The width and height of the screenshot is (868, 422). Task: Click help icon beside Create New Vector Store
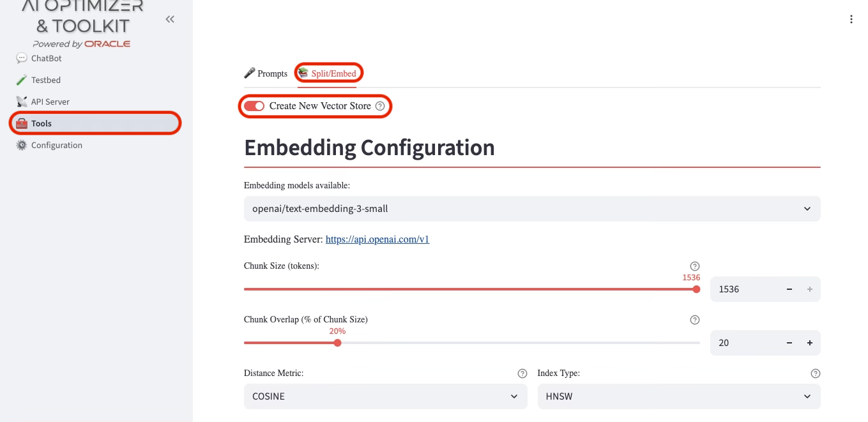[380, 106]
